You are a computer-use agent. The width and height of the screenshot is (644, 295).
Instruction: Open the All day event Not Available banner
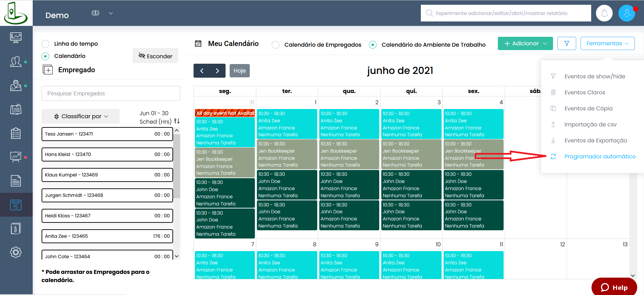click(225, 113)
